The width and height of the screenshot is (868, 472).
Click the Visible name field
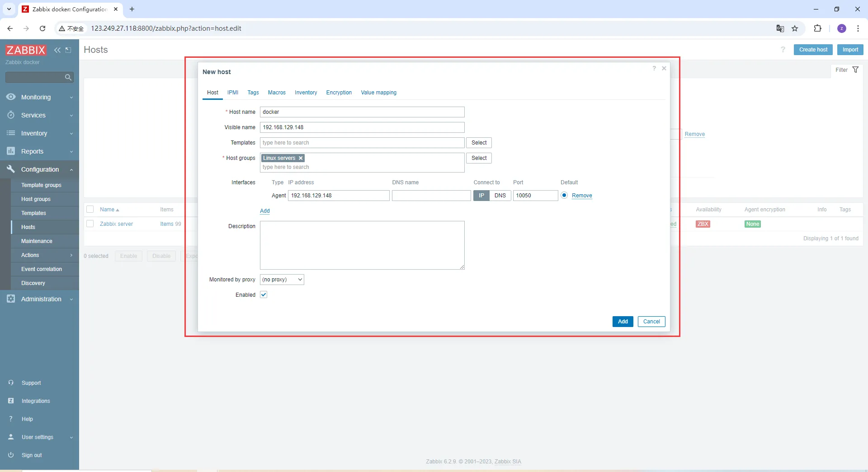(x=362, y=127)
